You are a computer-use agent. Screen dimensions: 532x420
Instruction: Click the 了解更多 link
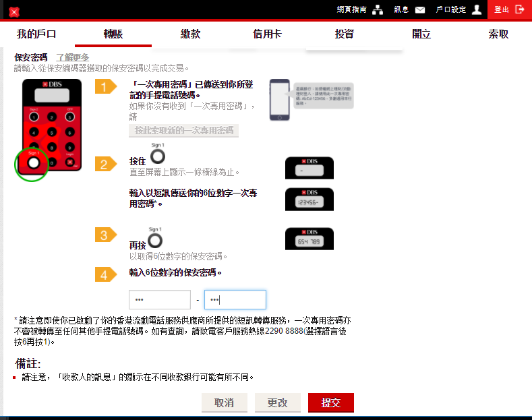72,57
